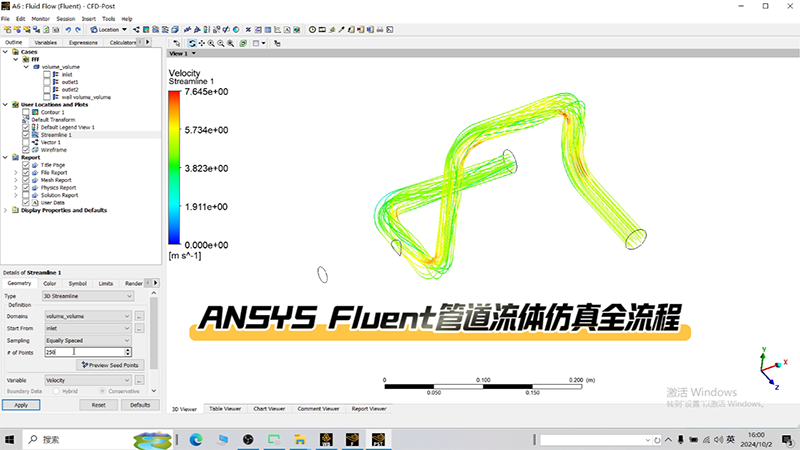Viewport: 800px width, 450px height.
Task: Expand the File Report tree node
Action: click(15, 172)
